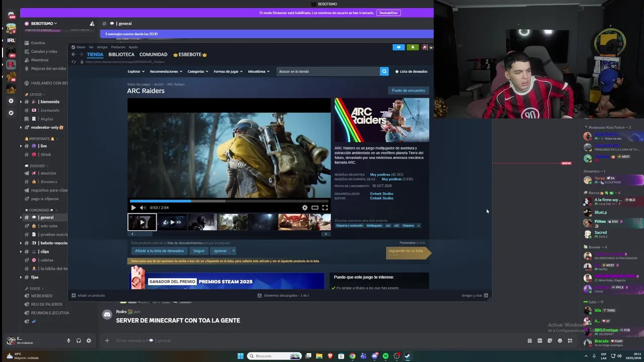
Task: Open the Ver menu in Steam
Action: [x=91, y=47]
